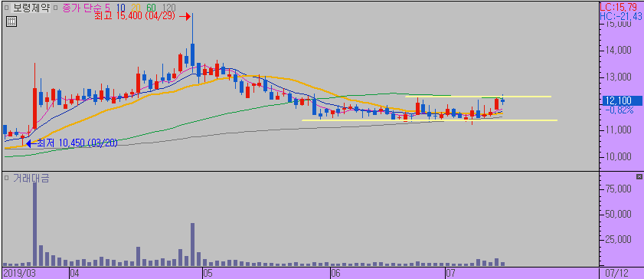Viewport: 644px width, 279px height.
Task: Select the 10-day moving average legend
Action: 121,8
